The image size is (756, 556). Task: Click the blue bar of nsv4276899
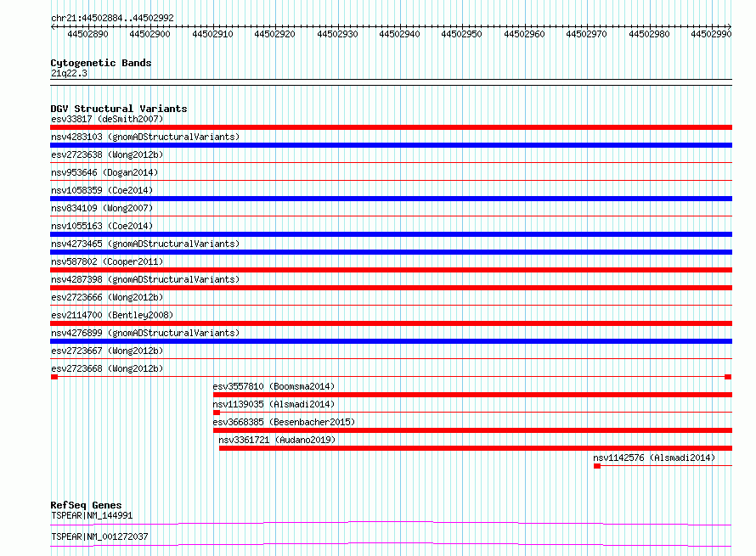pyautogui.click(x=391, y=341)
